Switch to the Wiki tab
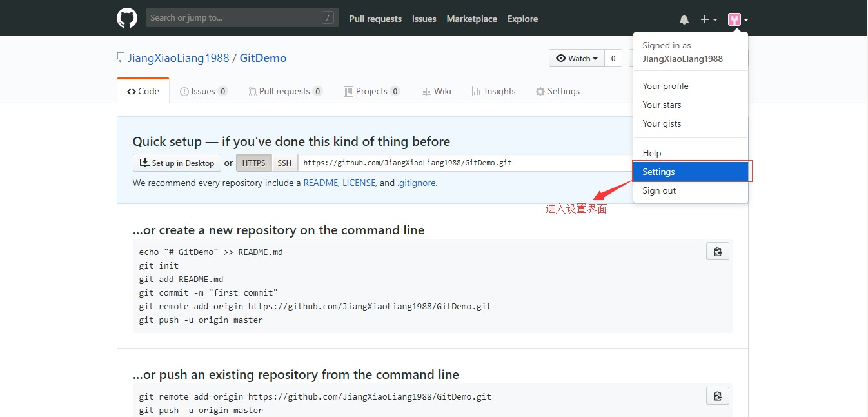Image resolution: width=868 pixels, height=417 pixels. click(x=437, y=91)
